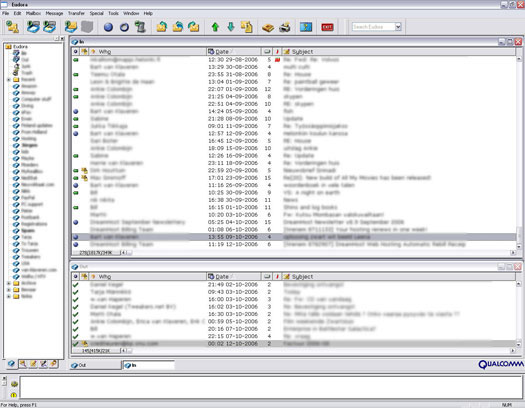Select In message dated 17:01 23-09-2006
This screenshot has width=525, height=408.
coord(294,178)
